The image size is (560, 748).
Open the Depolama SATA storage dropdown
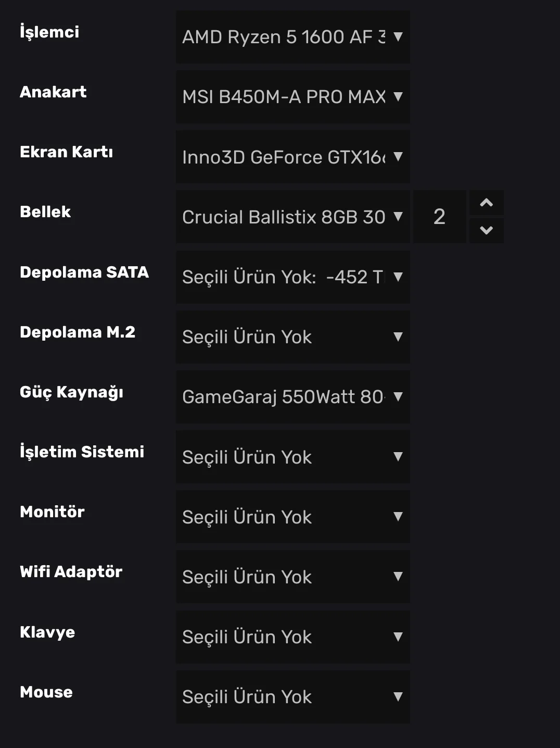pyautogui.click(x=292, y=277)
